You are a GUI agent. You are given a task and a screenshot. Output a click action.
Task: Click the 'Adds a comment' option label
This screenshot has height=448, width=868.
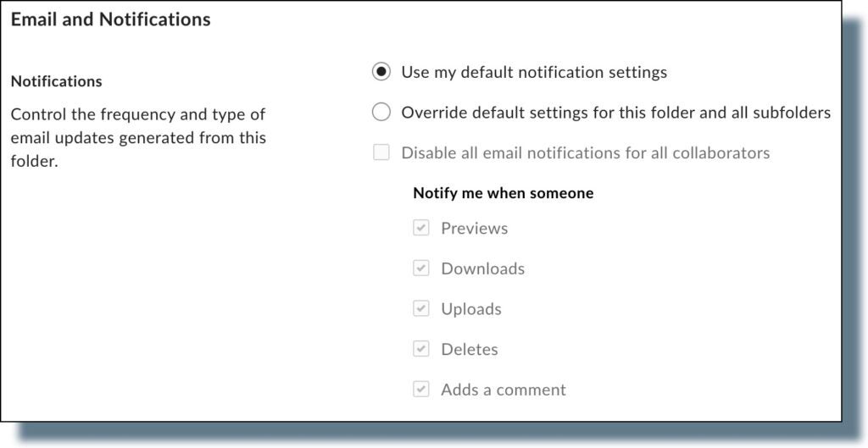504,390
